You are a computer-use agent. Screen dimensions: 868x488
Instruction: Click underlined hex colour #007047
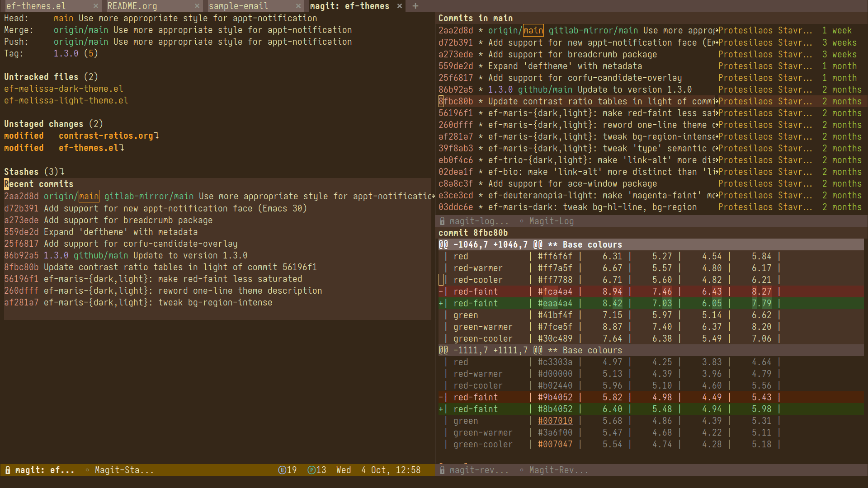point(555,444)
